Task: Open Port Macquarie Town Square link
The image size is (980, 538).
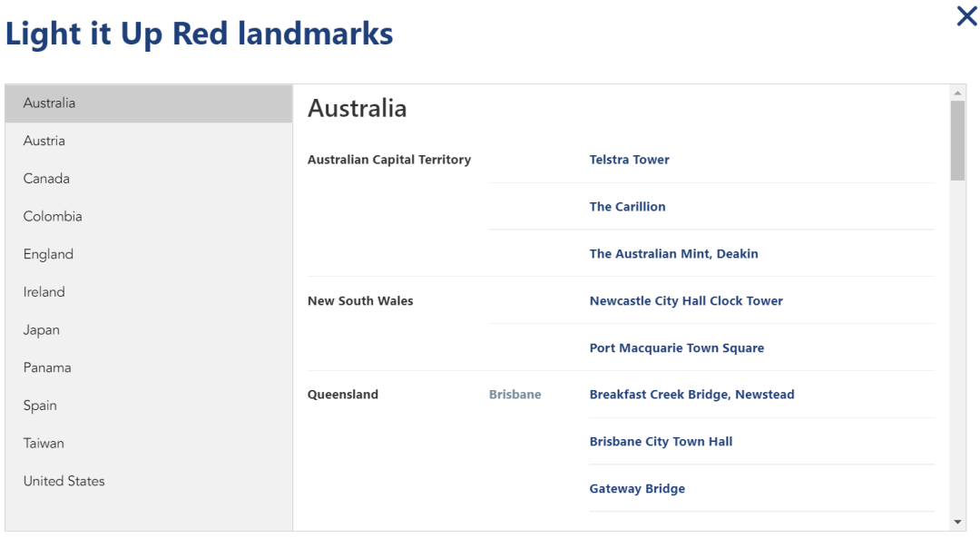Action: 676,348
